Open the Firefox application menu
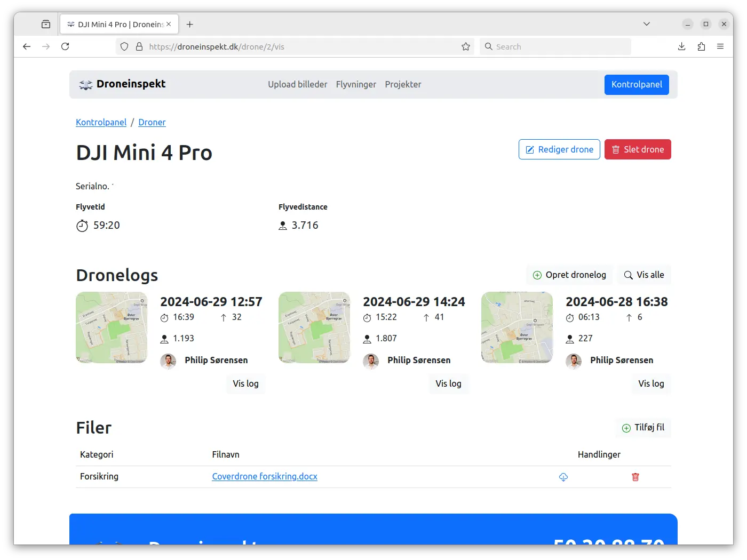747x560 pixels. [x=720, y=46]
